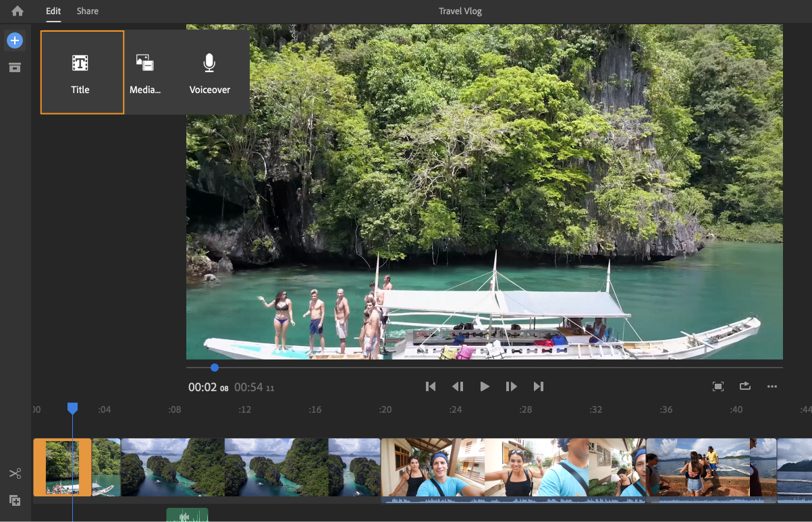Step back one frame
Screen dimensions: 812x522
pyautogui.click(x=458, y=386)
